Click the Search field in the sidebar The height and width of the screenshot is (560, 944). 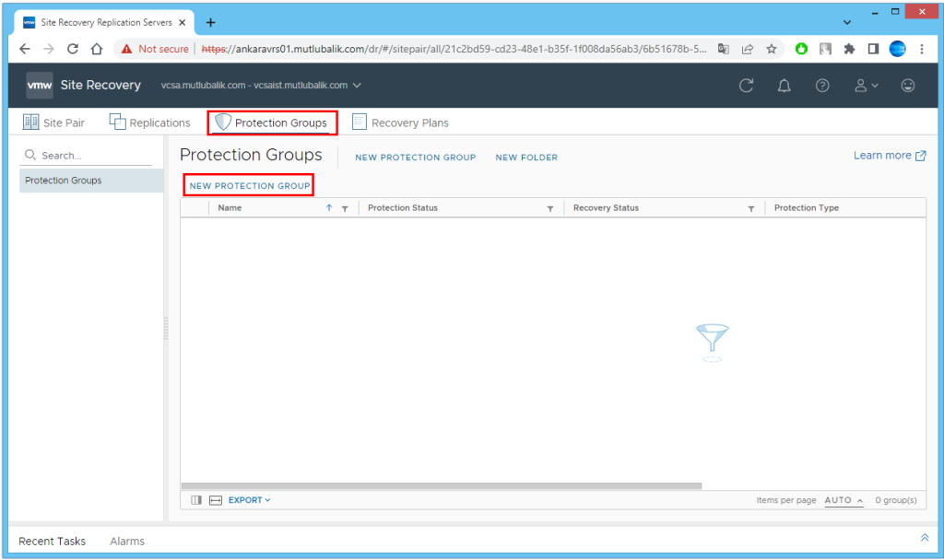tap(88, 155)
